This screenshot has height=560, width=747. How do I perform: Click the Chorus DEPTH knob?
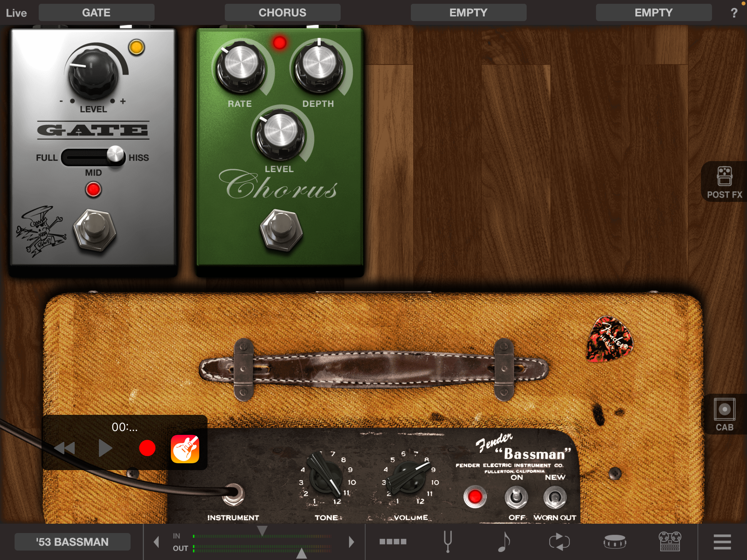(320, 68)
